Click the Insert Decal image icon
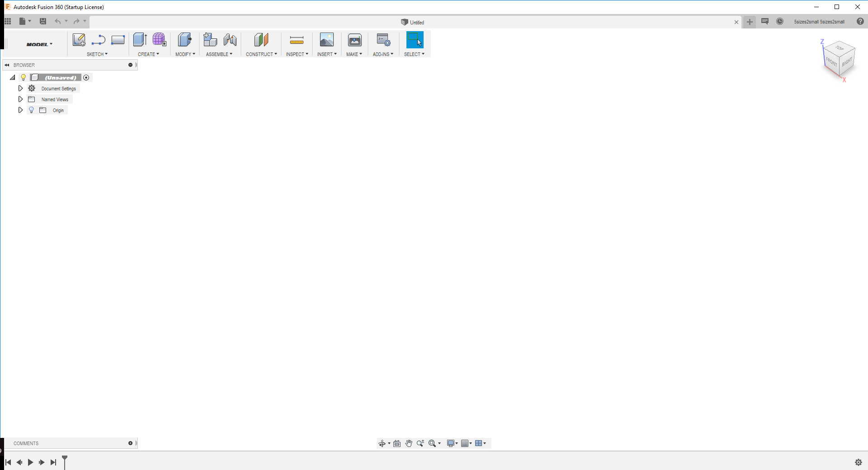The width and height of the screenshot is (868, 470). [x=326, y=40]
